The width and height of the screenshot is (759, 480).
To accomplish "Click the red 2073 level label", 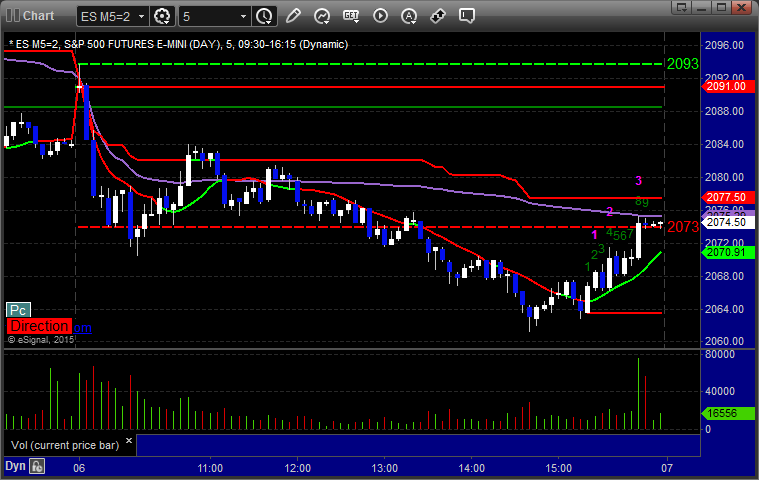I will pos(683,226).
